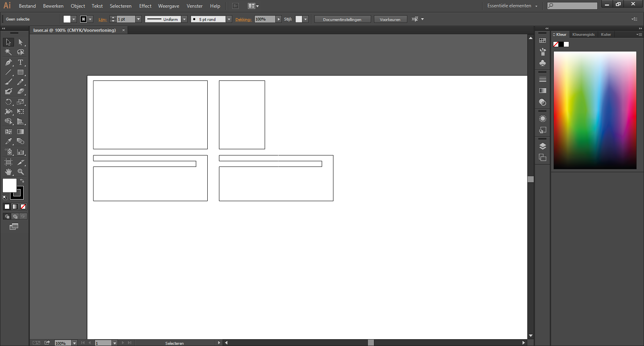Switch to the Kleurengids tab

point(583,35)
